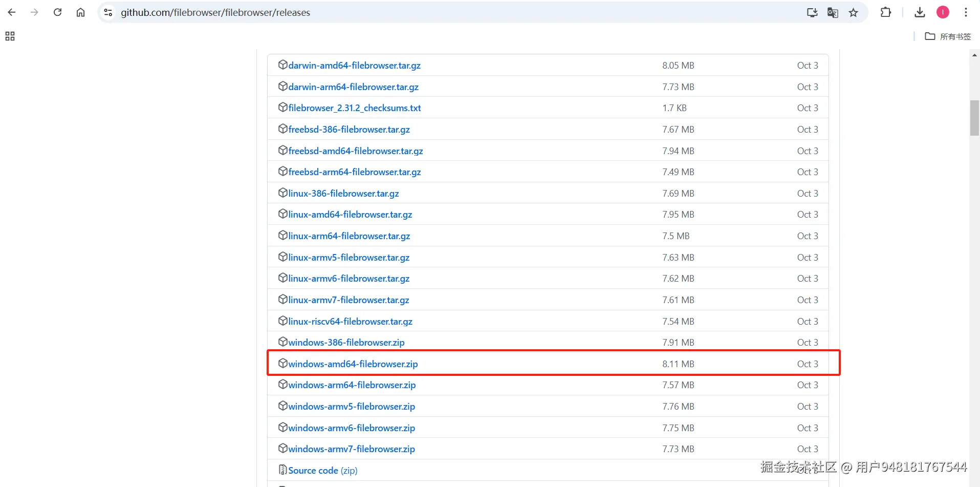Open the browser home page
The image size is (980, 487).
[x=80, y=12]
